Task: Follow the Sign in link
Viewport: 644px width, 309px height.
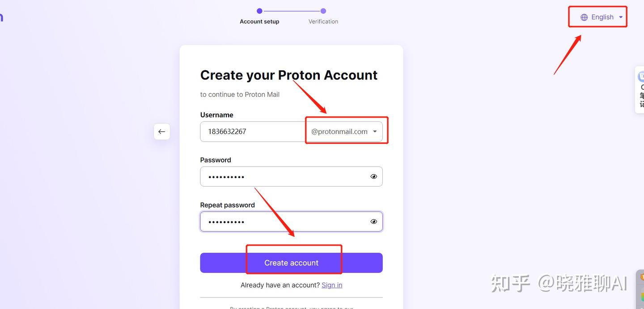Action: [x=332, y=285]
